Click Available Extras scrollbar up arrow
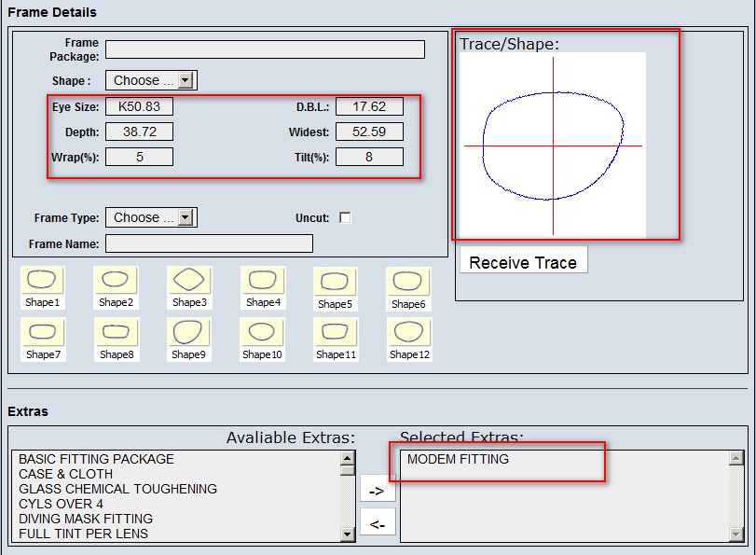The height and width of the screenshot is (555, 756). tap(348, 457)
